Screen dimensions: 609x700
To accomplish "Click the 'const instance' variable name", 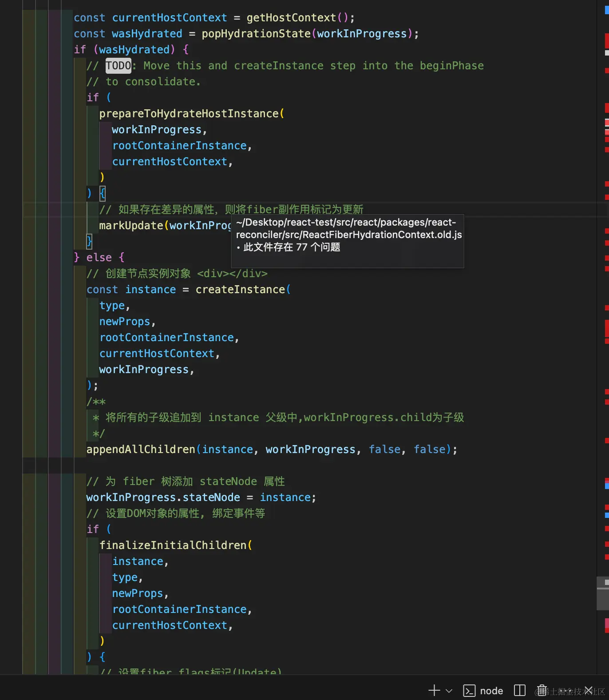I will (150, 290).
